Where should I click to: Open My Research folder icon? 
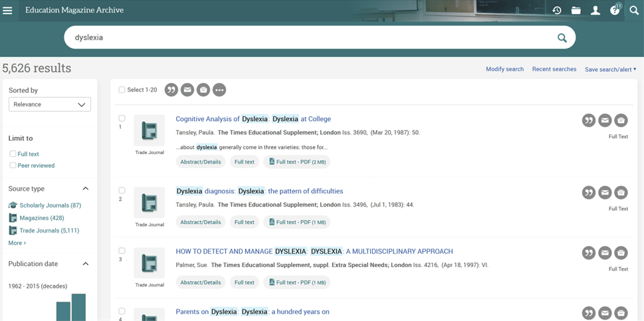576,11
